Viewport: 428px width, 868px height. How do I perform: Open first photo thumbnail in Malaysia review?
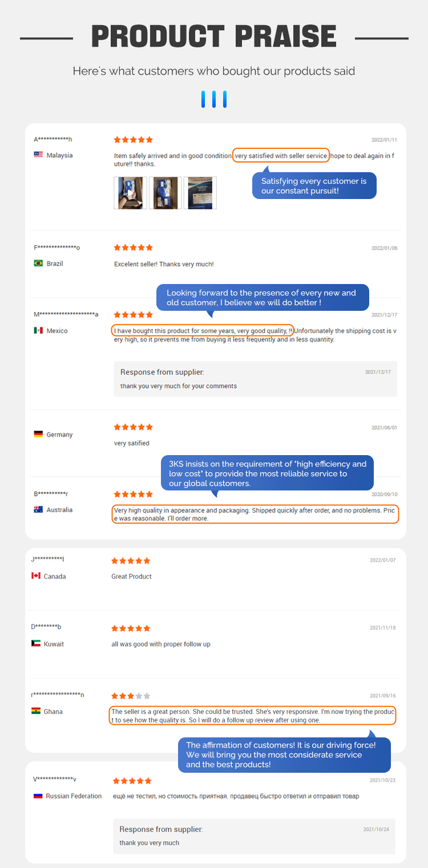pos(131,193)
